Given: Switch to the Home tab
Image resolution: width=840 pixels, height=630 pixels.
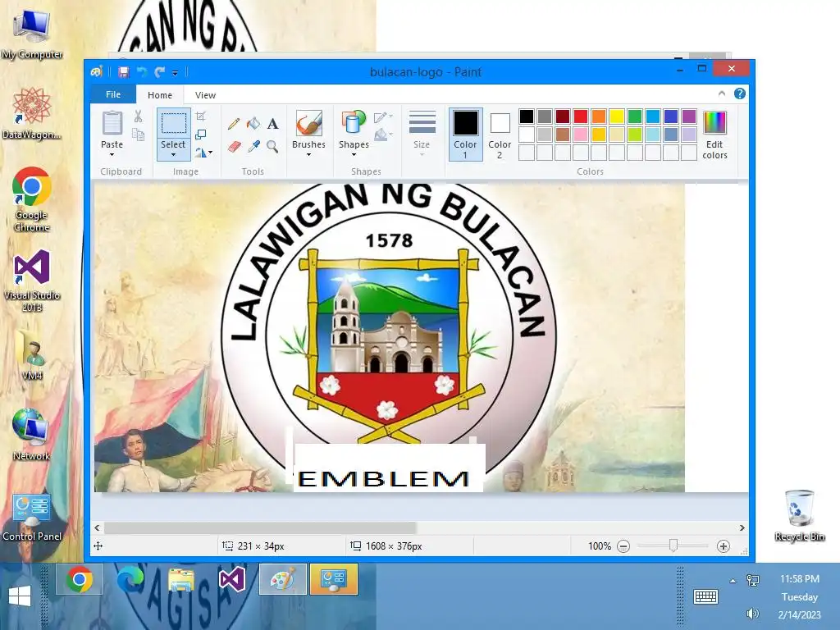Looking at the screenshot, I should pyautogui.click(x=160, y=95).
